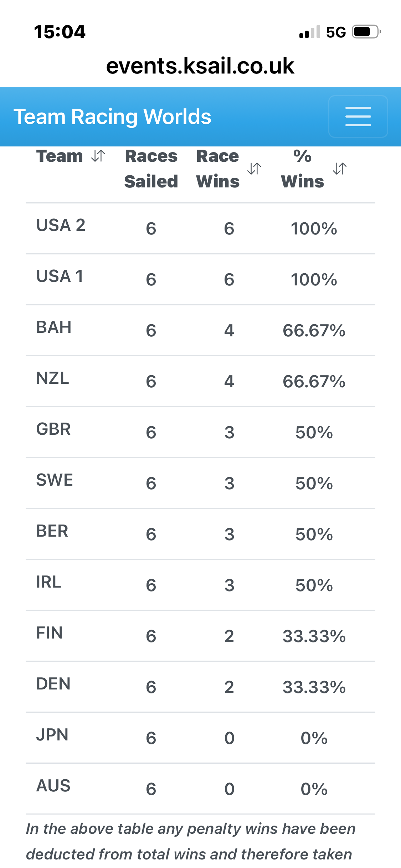Sort by Race Wins arrows icon
This screenshot has height=868, width=401.
(x=254, y=169)
